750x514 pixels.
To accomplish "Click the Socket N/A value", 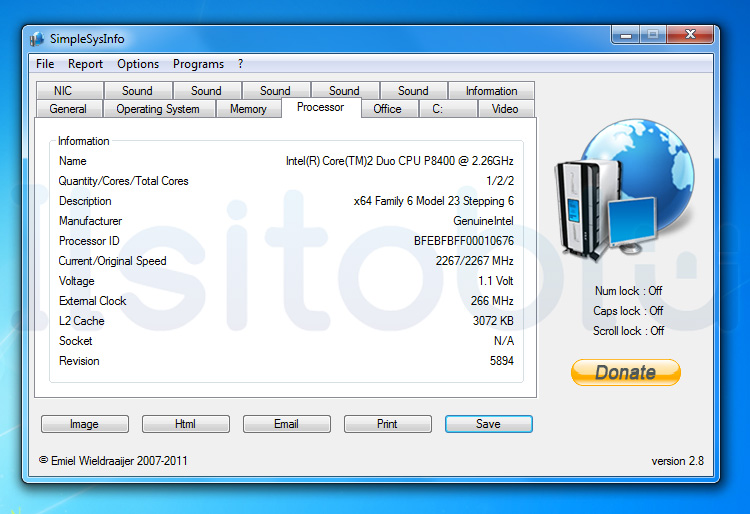I will (504, 341).
